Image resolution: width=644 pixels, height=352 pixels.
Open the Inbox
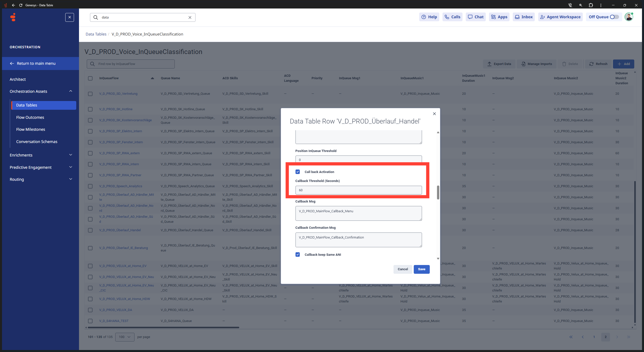523,17
